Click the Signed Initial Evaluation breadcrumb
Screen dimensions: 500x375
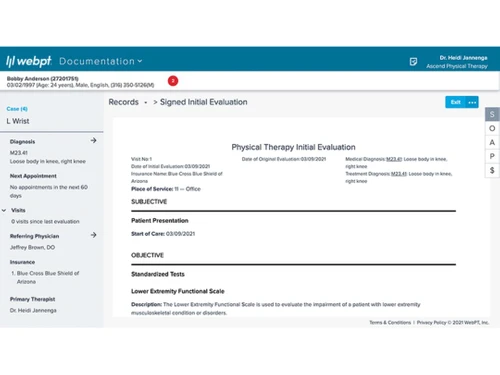click(204, 102)
